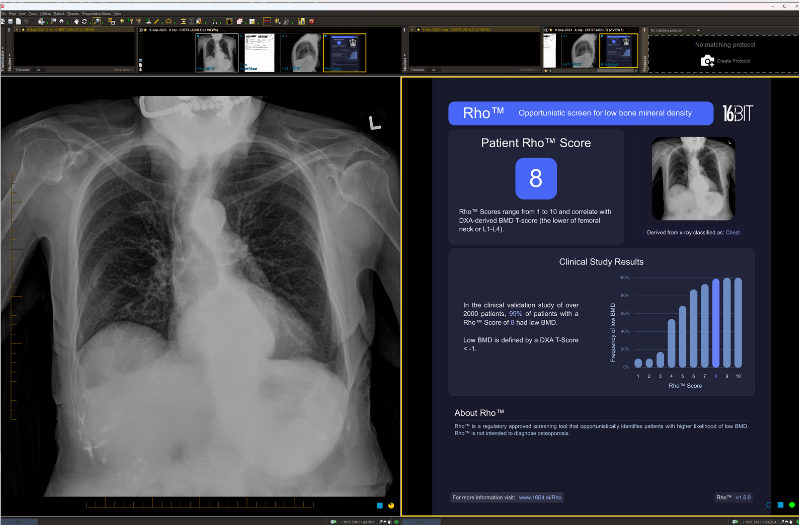The width and height of the screenshot is (799, 525).
Task: Click the green stamp toolbar icon
Action: (148, 21)
